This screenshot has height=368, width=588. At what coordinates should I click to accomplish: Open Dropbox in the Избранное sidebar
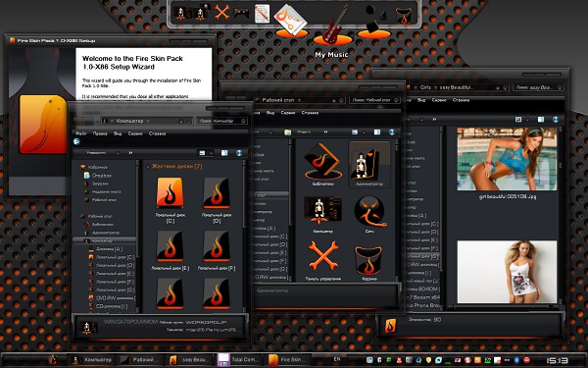[x=97, y=176]
